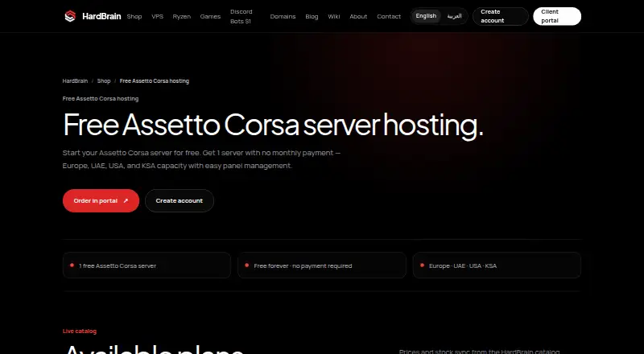
Task: Visit the About page
Action: click(358, 16)
